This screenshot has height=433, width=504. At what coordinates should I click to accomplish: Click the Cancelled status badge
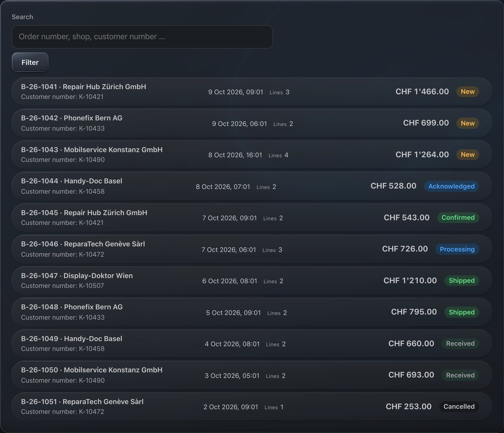point(459,407)
